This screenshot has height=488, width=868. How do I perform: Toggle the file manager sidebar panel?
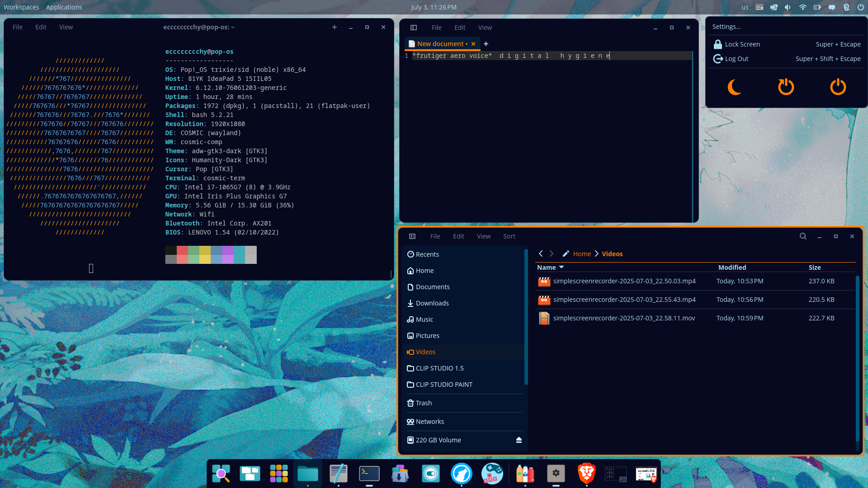(x=412, y=236)
